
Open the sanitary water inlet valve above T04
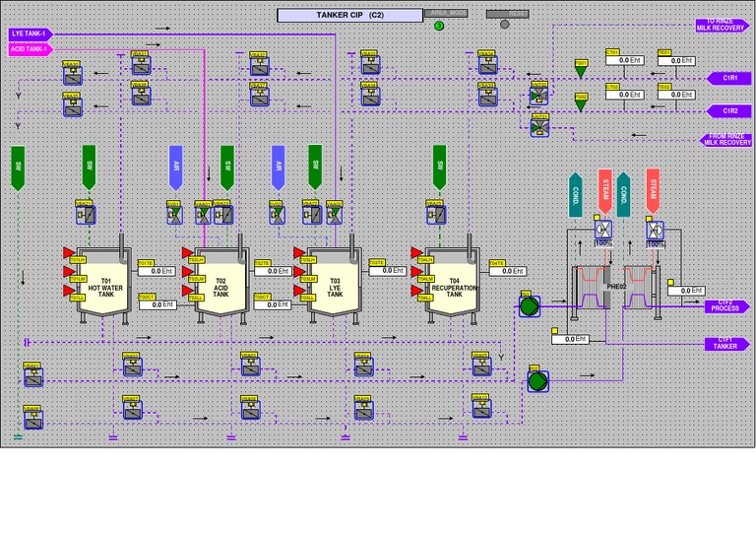coord(436,215)
